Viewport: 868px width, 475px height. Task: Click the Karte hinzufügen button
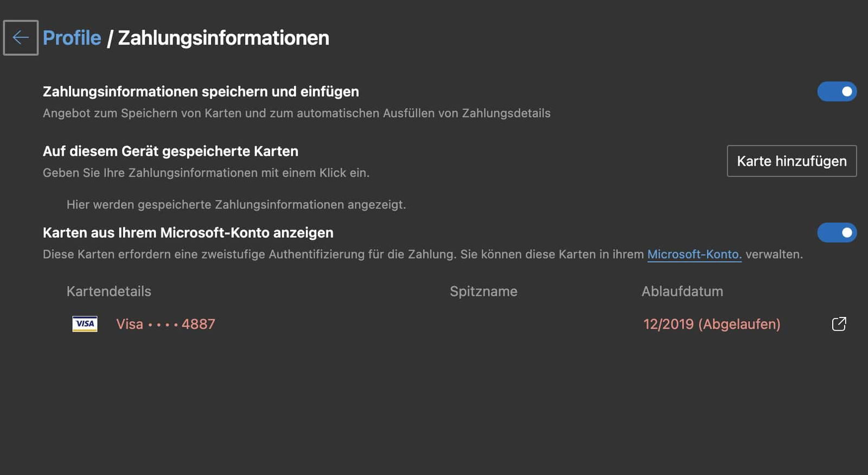(x=792, y=161)
